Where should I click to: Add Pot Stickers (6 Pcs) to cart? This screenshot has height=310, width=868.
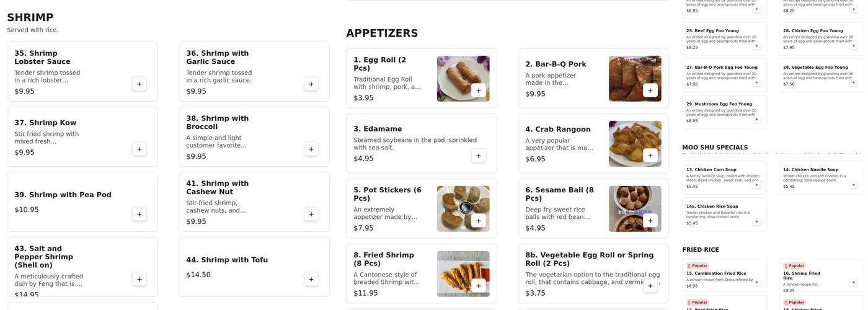[x=478, y=221]
